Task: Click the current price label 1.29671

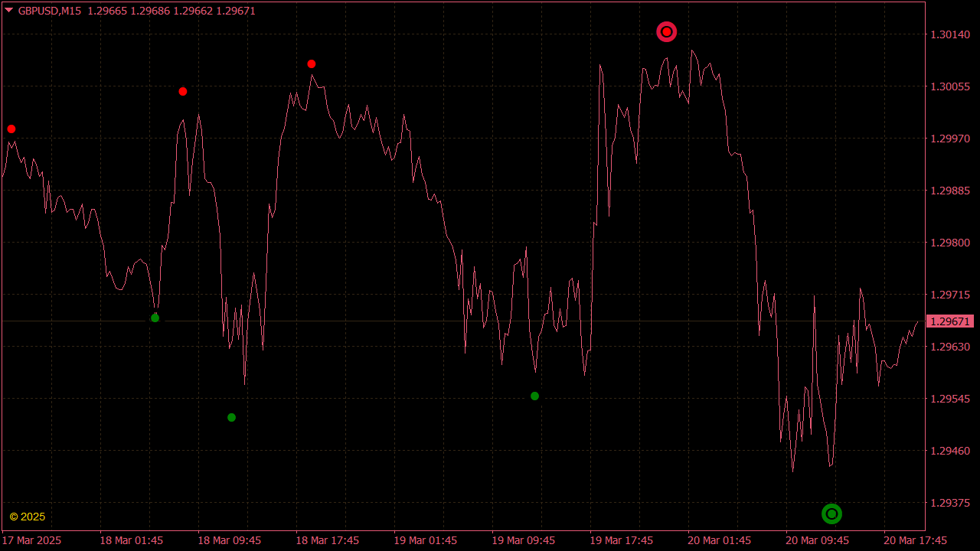Action: coord(950,321)
